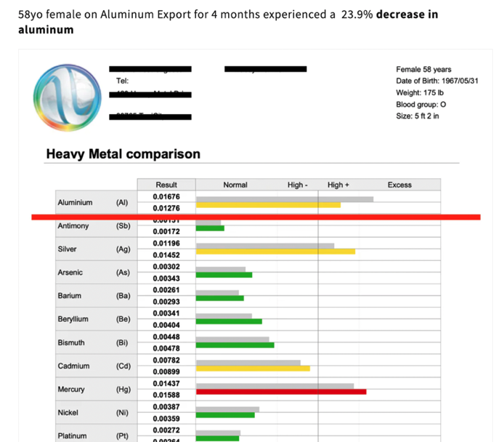Click the 'Excess' column header
Screen dimensions: 504x442
click(399, 185)
